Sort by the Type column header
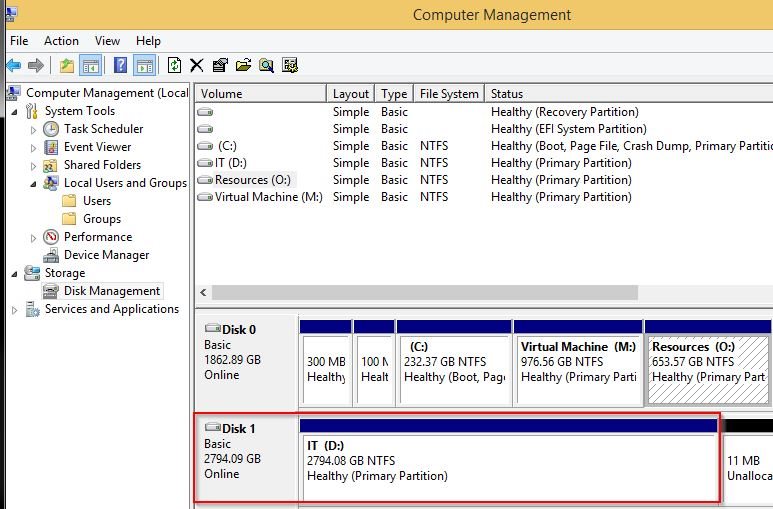 coord(394,94)
